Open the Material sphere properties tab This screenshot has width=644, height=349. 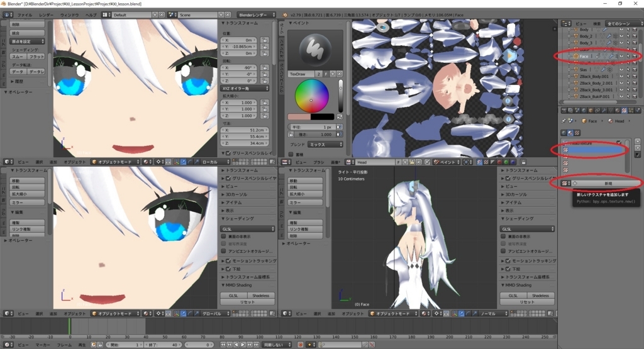coord(618,110)
